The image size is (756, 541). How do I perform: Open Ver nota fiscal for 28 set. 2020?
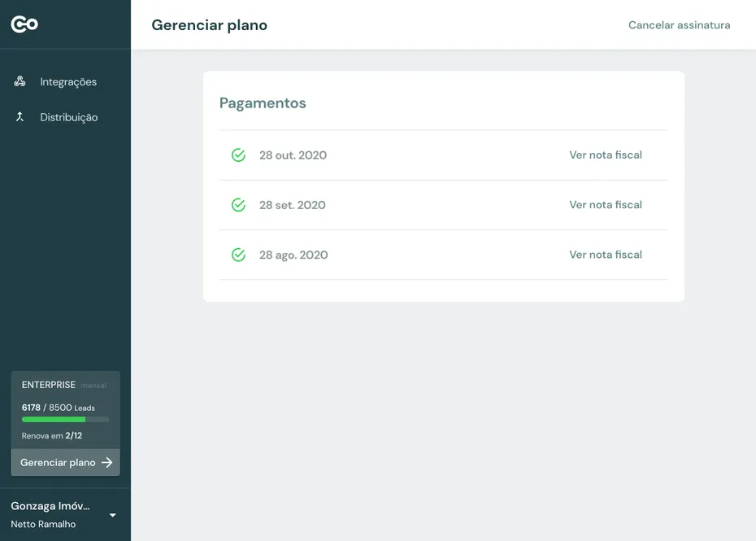click(x=606, y=204)
